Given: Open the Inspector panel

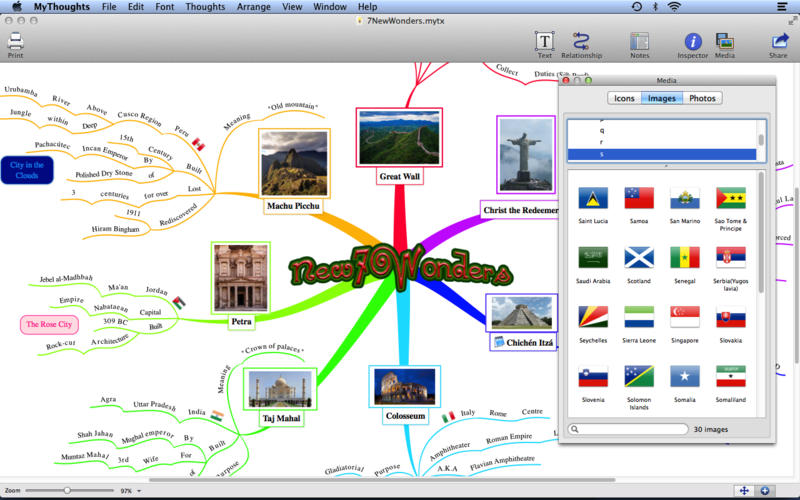Looking at the screenshot, I should click(692, 42).
